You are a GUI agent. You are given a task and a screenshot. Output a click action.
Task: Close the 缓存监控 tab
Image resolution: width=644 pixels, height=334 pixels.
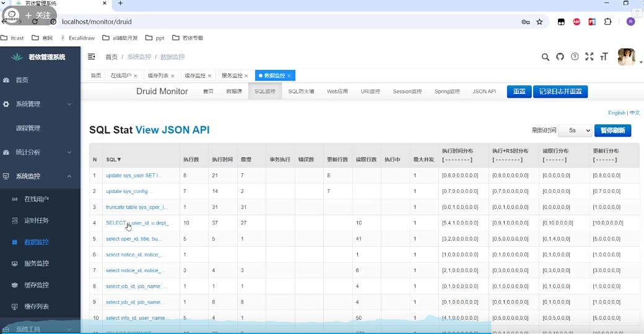click(209, 76)
